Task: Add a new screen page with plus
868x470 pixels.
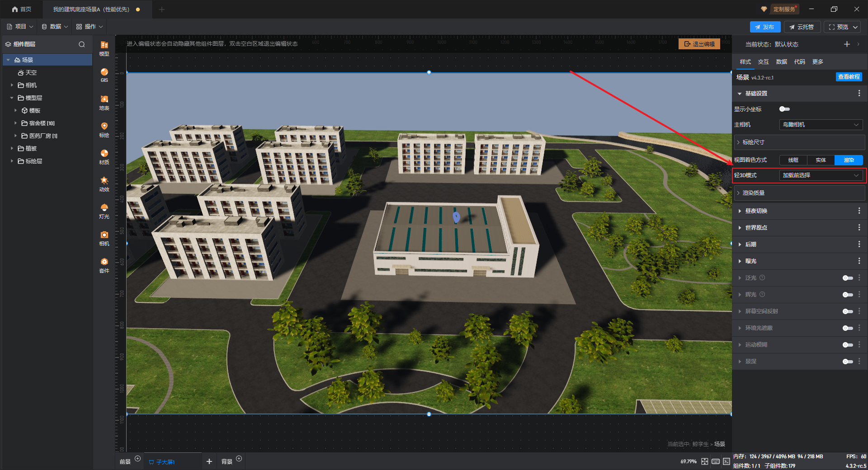Action: pos(209,461)
